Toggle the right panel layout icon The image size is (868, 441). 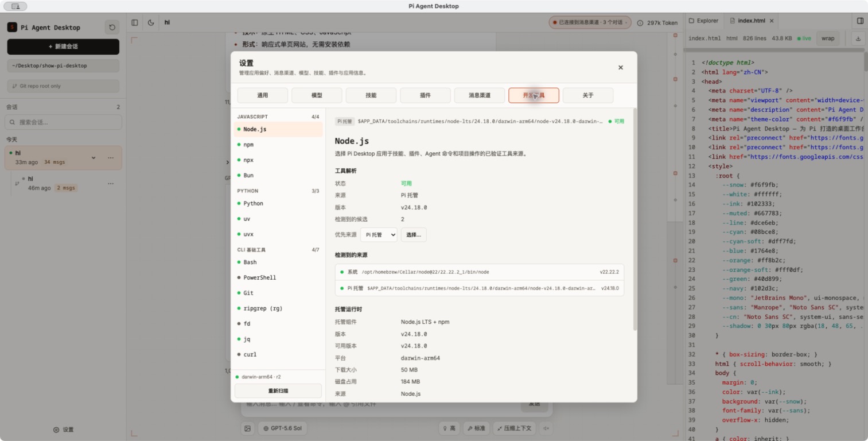point(860,21)
